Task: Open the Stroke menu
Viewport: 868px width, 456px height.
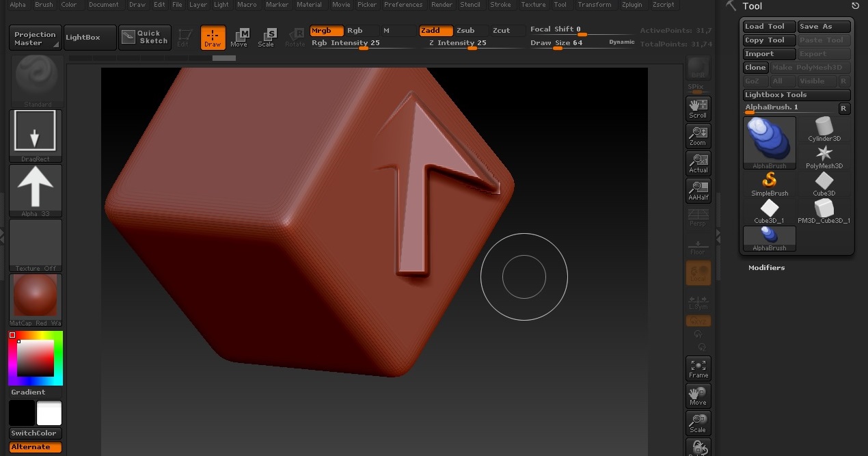Action: point(500,5)
